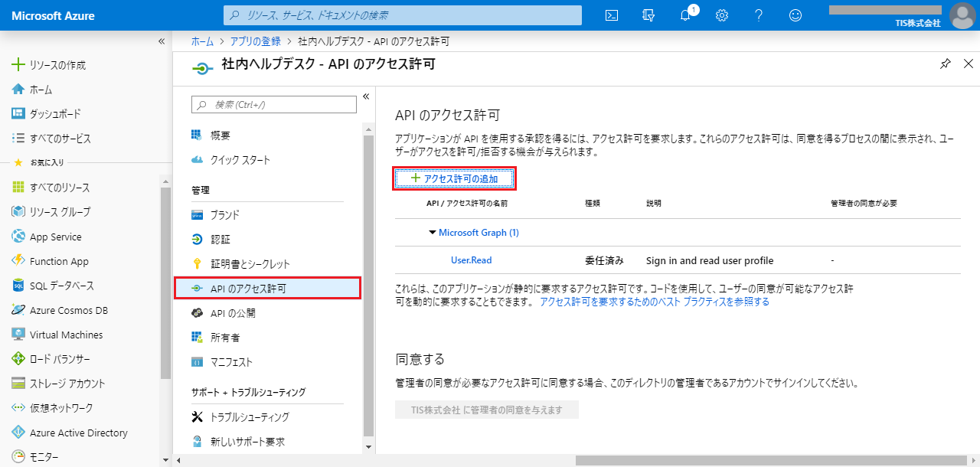This screenshot has width=980, height=467.
Task: Open Azure Active Directory icon in sidebar
Action: [x=18, y=433]
